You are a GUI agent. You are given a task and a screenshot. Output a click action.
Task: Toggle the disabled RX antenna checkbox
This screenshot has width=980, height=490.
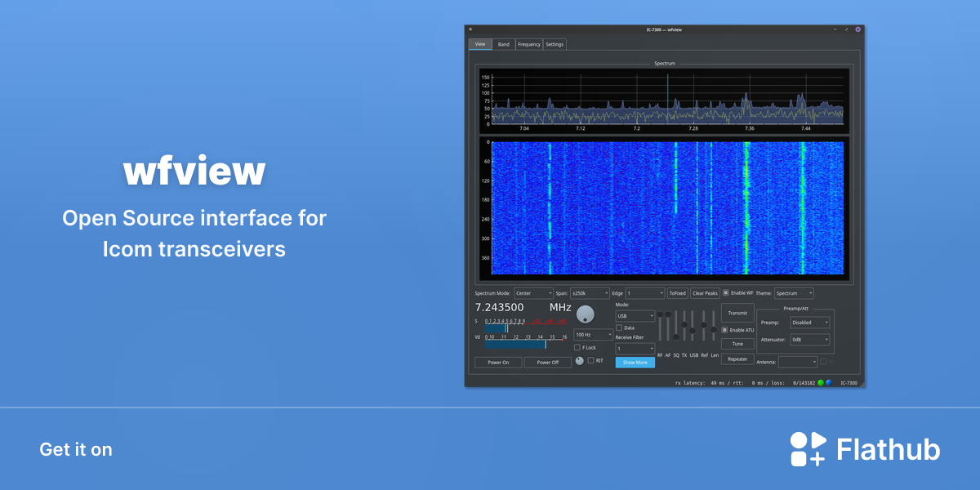tap(823, 361)
